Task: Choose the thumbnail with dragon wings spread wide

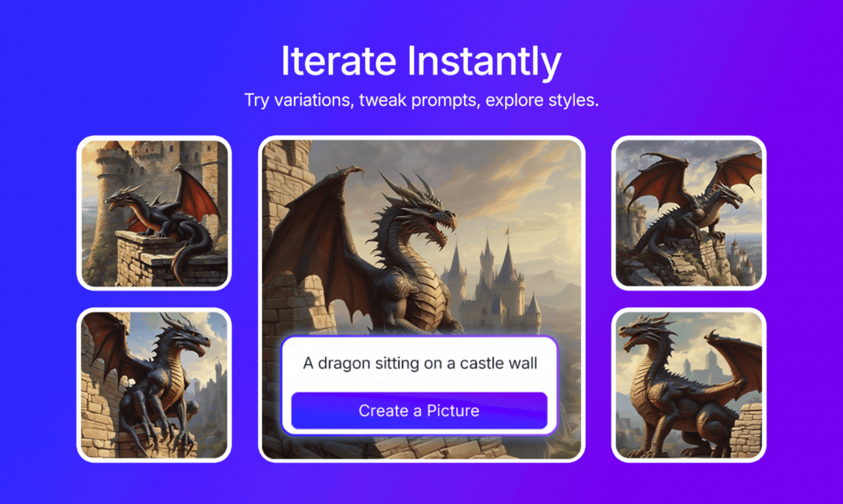Action: pyautogui.click(x=688, y=213)
